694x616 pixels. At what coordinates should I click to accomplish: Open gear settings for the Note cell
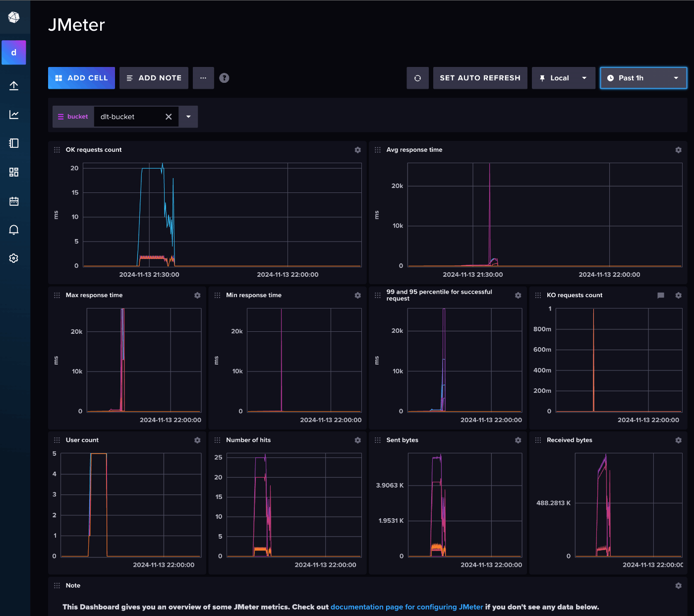[679, 586]
